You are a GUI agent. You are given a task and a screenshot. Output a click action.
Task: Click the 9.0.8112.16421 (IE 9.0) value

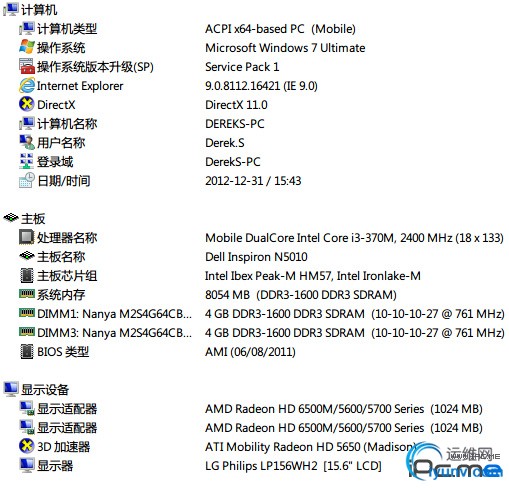coord(261,86)
